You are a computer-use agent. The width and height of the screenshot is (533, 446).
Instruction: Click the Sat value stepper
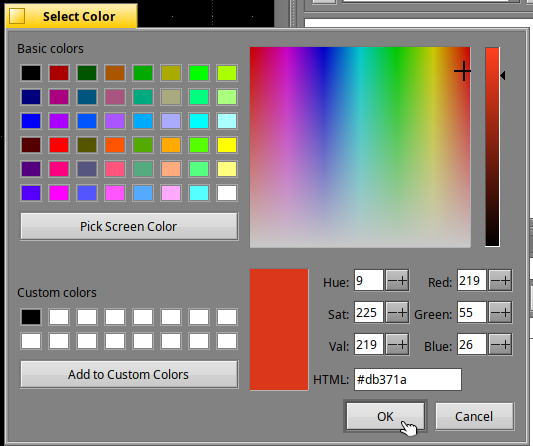tap(397, 313)
